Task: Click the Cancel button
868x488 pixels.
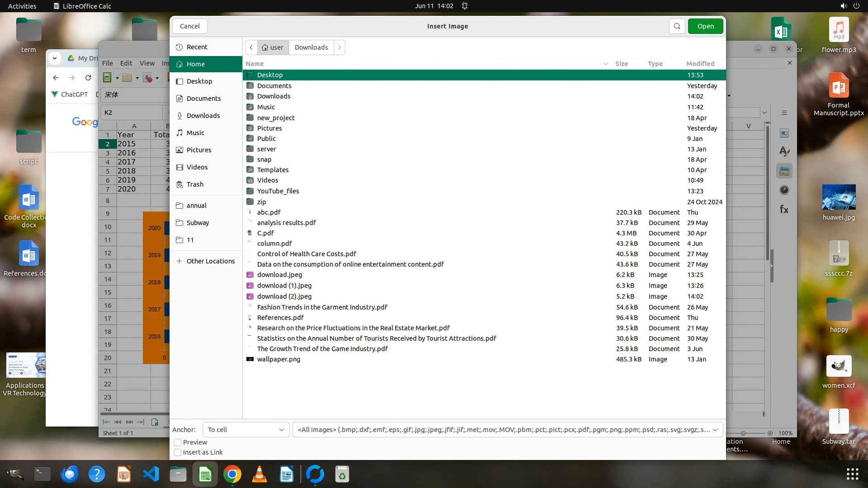Action: (x=189, y=26)
